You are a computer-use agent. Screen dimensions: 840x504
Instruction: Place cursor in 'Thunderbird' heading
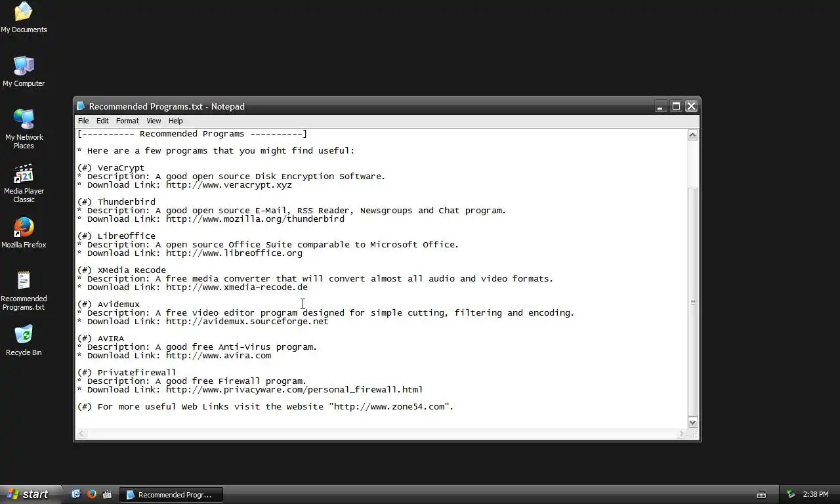coord(126,202)
